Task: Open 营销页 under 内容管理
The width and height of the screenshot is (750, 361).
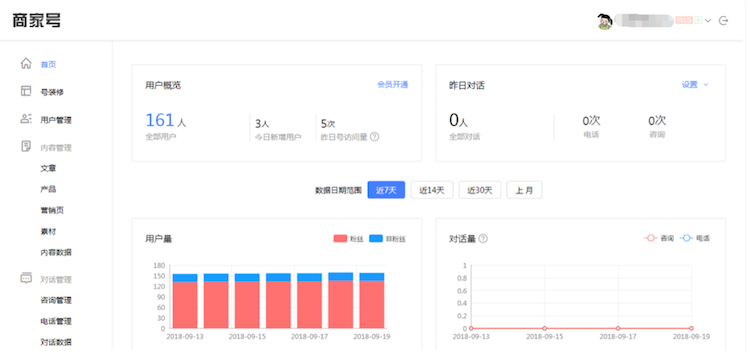Action: [x=52, y=210]
